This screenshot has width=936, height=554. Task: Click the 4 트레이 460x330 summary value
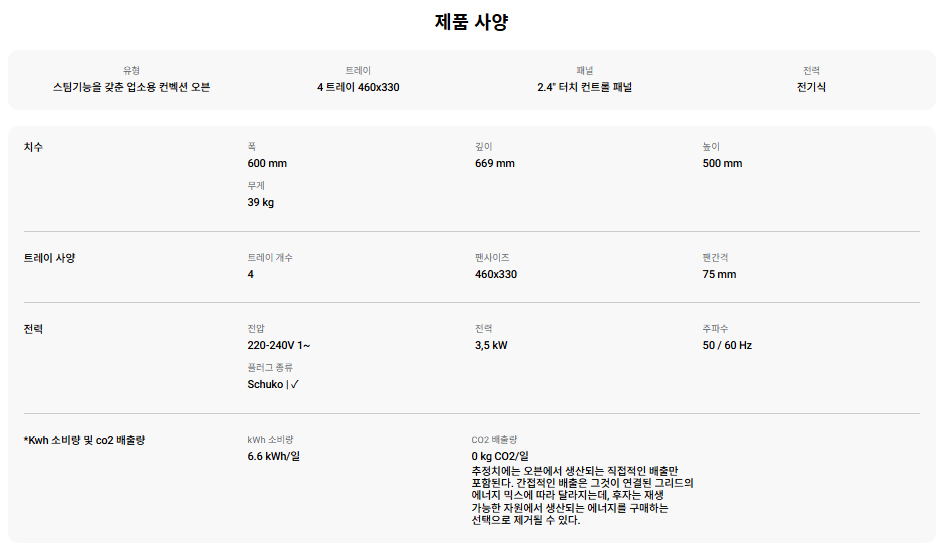[358, 87]
